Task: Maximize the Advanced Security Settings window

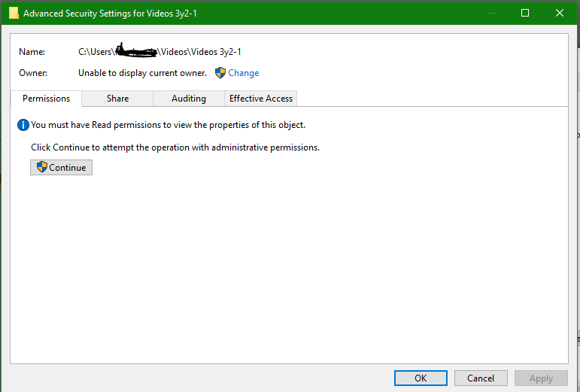Action: coord(524,13)
